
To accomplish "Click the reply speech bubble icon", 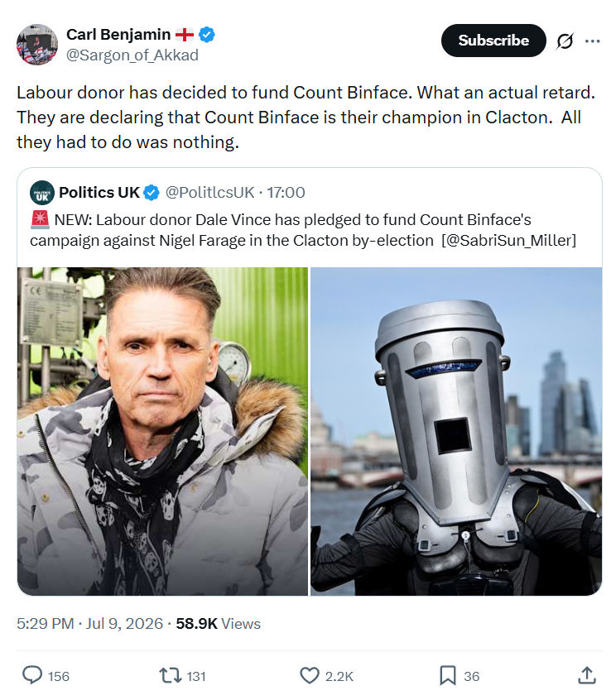I will (x=32, y=675).
